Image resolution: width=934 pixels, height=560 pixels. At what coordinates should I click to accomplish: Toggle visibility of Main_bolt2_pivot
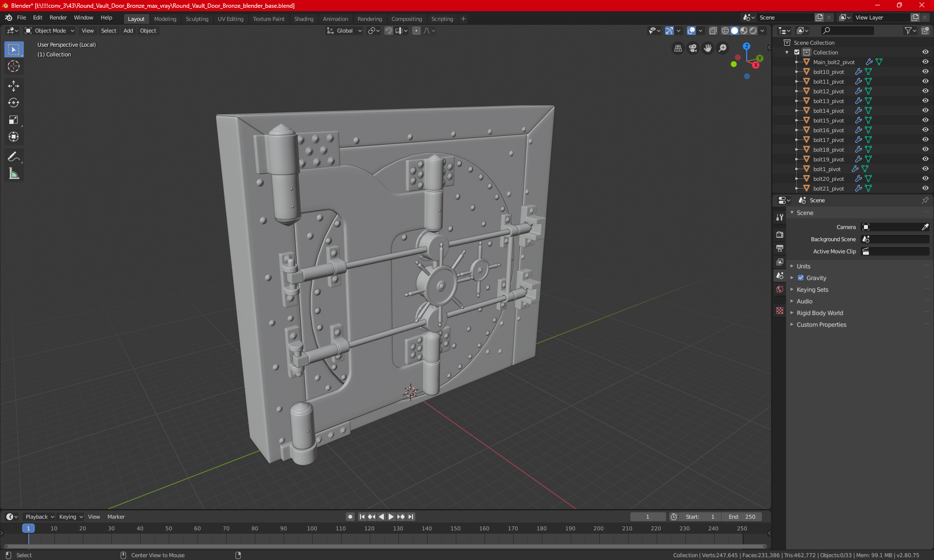[927, 61]
